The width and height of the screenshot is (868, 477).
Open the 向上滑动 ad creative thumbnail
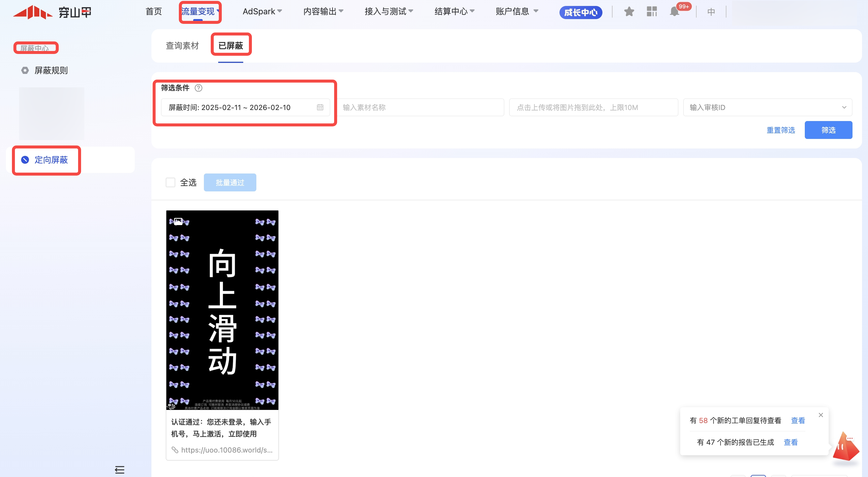(222, 310)
